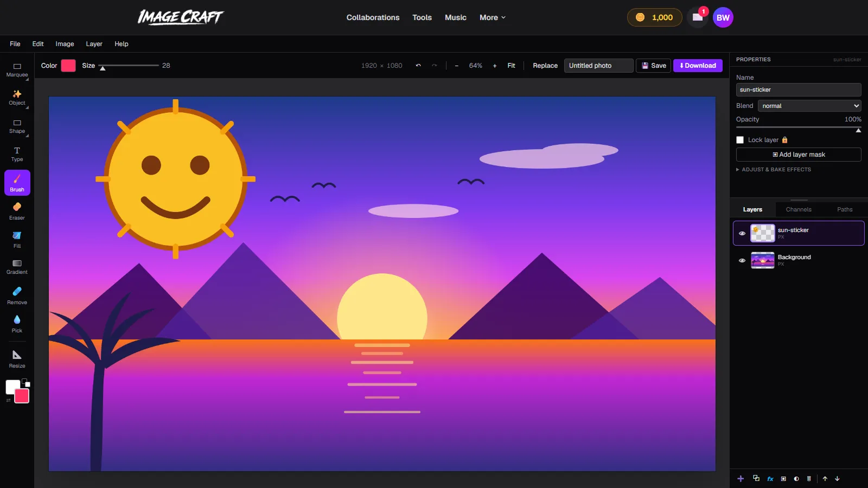This screenshot has width=868, height=488.
Task: Click the Untitled photo filename field
Action: point(599,66)
